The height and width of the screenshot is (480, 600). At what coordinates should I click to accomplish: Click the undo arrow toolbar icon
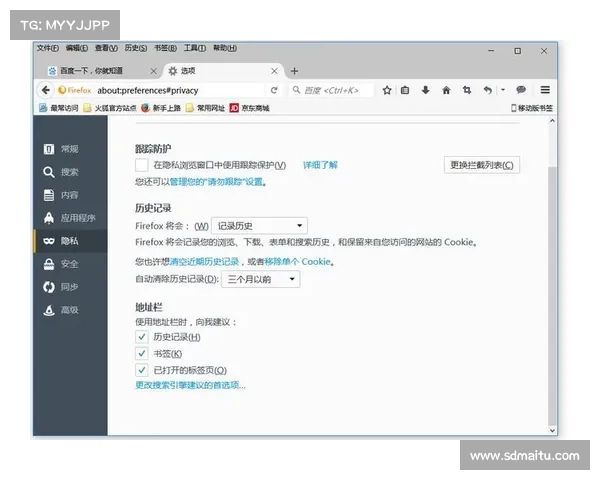click(x=488, y=90)
